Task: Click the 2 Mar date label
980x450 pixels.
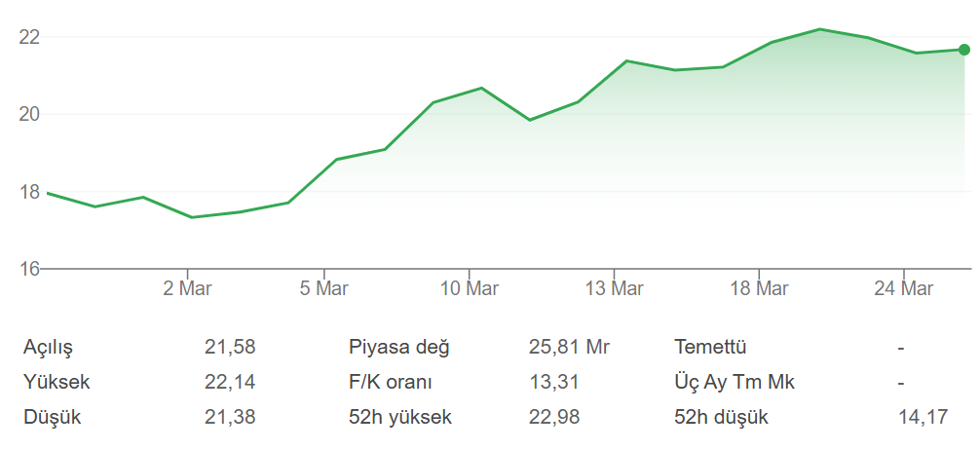Action: (x=188, y=288)
